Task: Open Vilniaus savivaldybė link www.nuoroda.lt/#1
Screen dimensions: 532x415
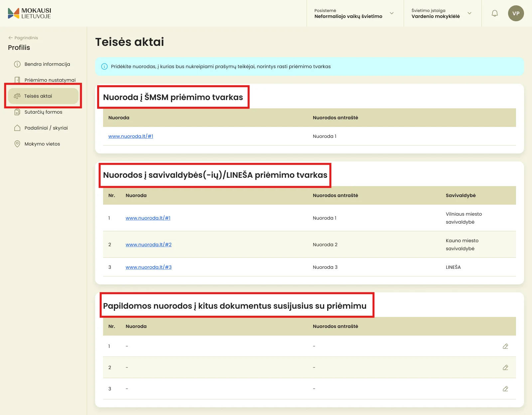Action: (x=148, y=218)
